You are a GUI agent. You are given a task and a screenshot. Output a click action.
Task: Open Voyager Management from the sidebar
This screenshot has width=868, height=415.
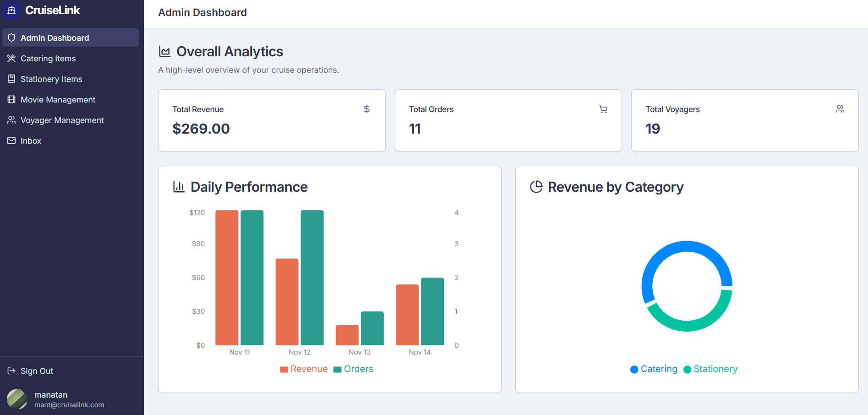(62, 120)
